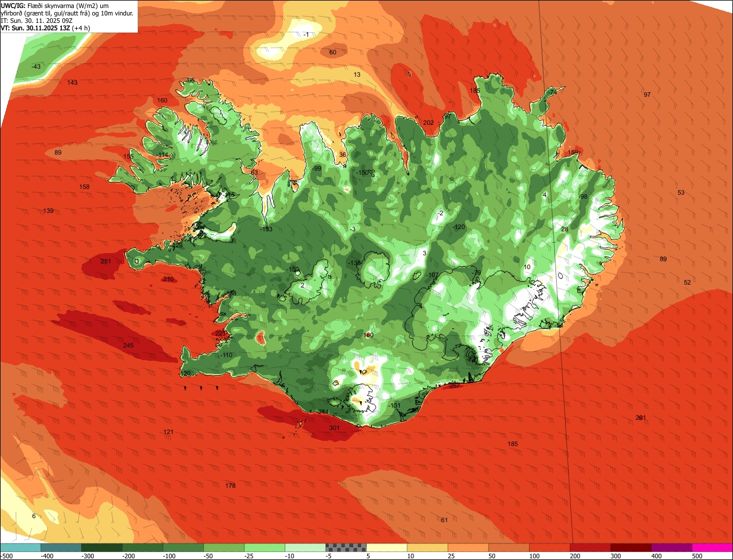Click the '251' value in the dark red patch
This screenshot has height=560, width=733.
pos(105,261)
